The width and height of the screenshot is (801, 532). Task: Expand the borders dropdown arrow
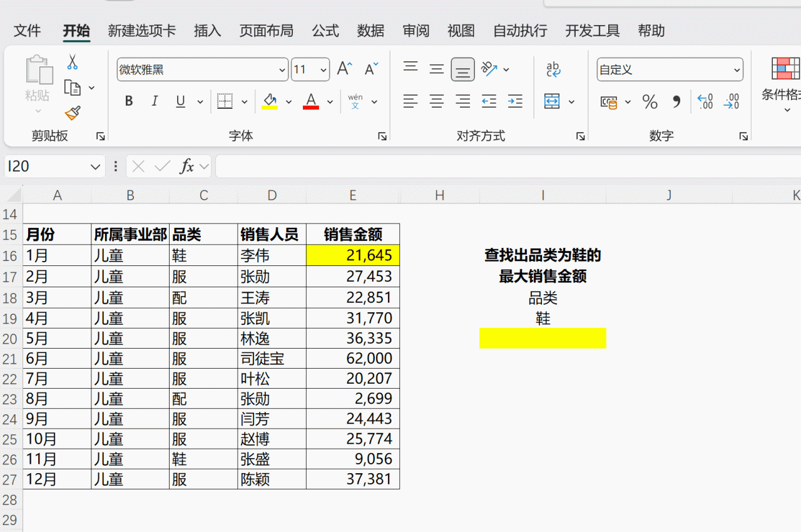(245, 101)
